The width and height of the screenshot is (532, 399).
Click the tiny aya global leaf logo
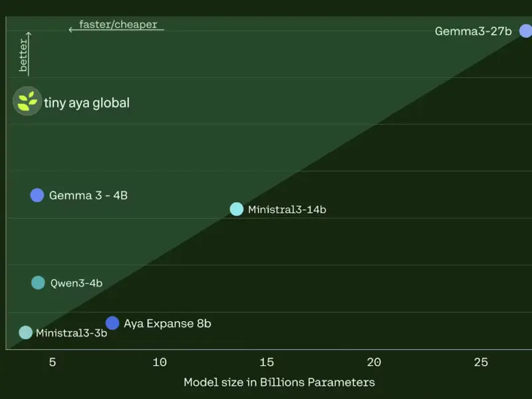click(x=27, y=101)
